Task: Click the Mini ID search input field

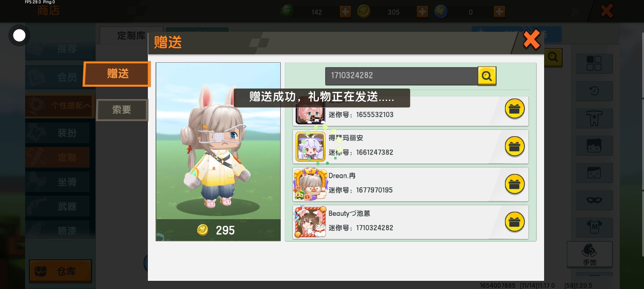Action: [401, 76]
